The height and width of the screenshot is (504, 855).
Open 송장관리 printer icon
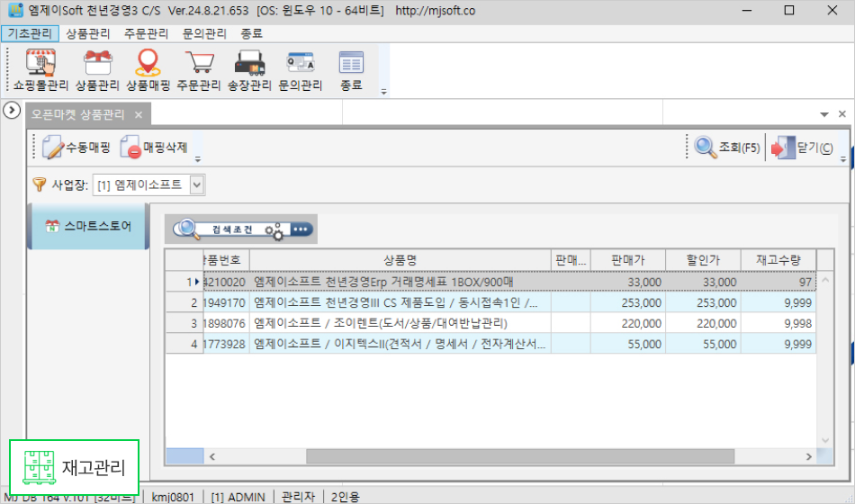point(249,70)
